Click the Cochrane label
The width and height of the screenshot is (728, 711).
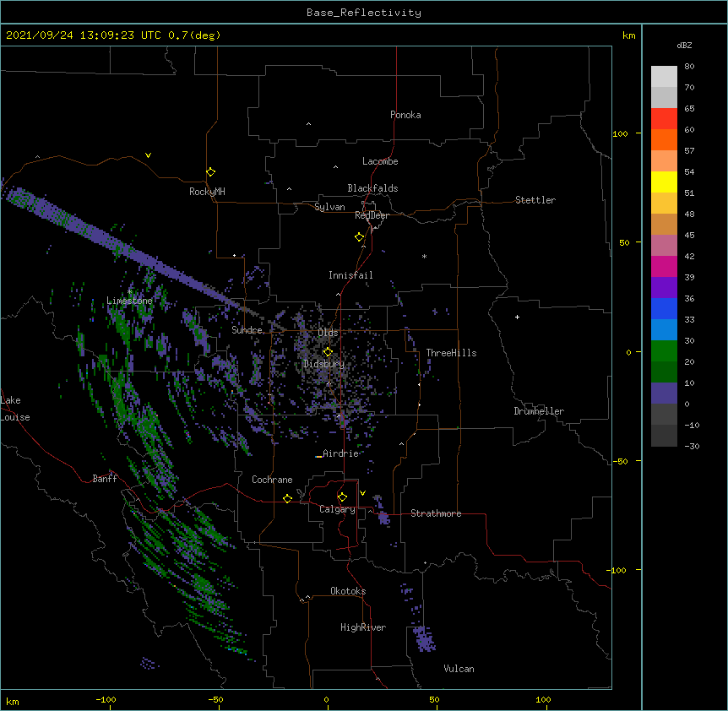[x=272, y=480]
